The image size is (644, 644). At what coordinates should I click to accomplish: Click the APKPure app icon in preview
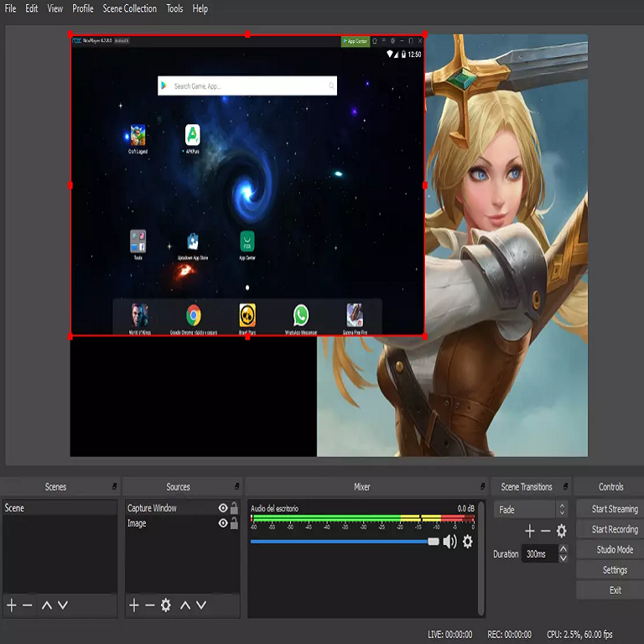pyautogui.click(x=192, y=135)
